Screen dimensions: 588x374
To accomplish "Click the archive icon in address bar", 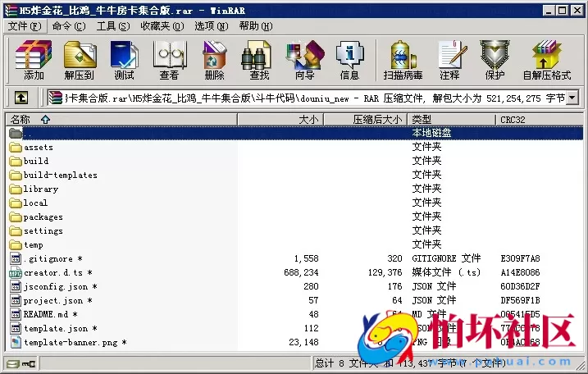I will click(x=55, y=98).
